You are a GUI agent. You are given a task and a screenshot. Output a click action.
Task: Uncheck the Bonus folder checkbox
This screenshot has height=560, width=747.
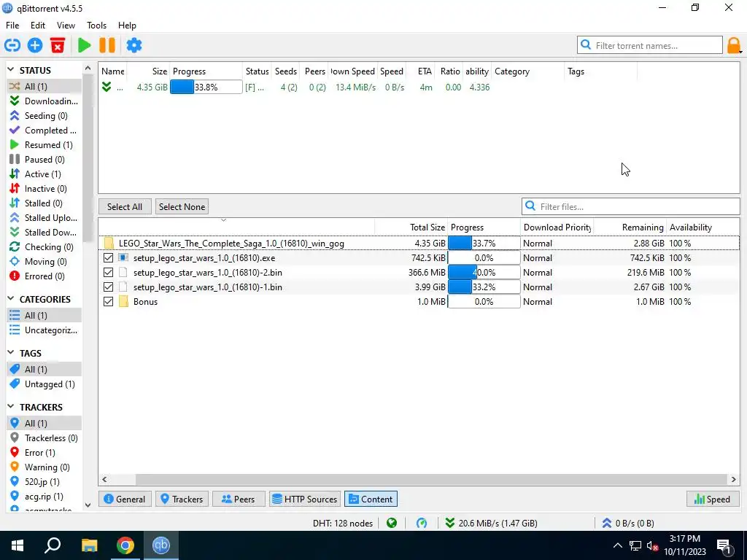point(108,301)
